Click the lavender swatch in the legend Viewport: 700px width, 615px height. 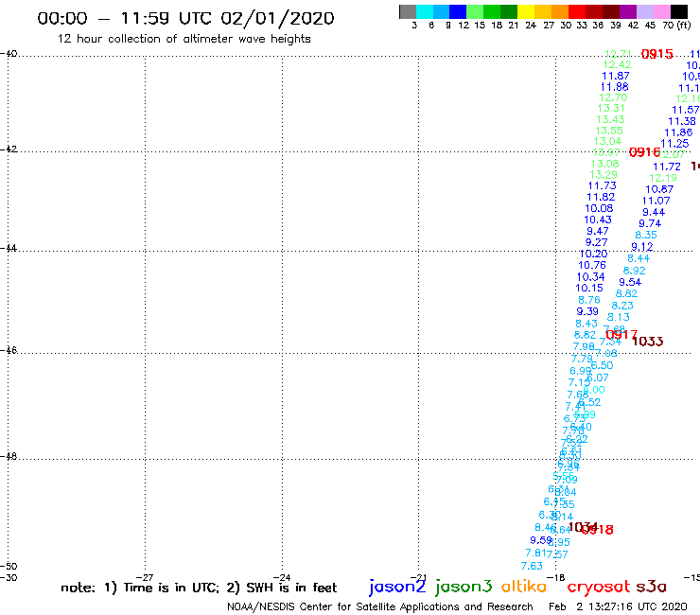pyautogui.click(x=645, y=11)
